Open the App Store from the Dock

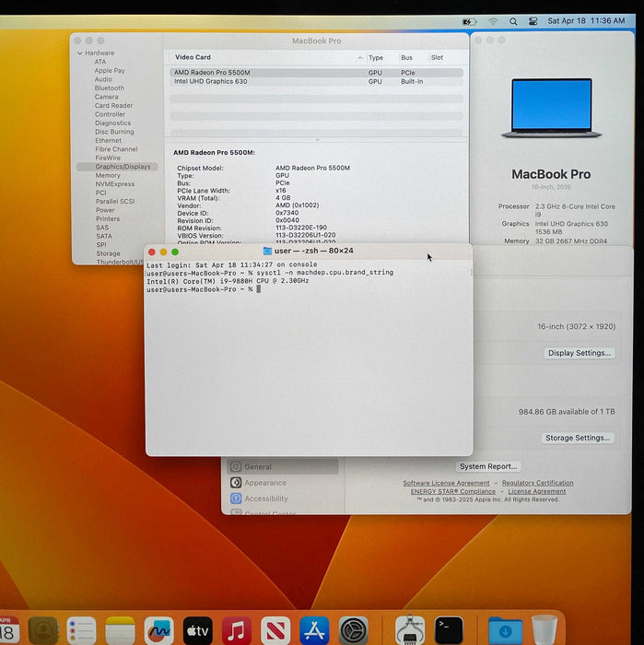pyautogui.click(x=314, y=630)
